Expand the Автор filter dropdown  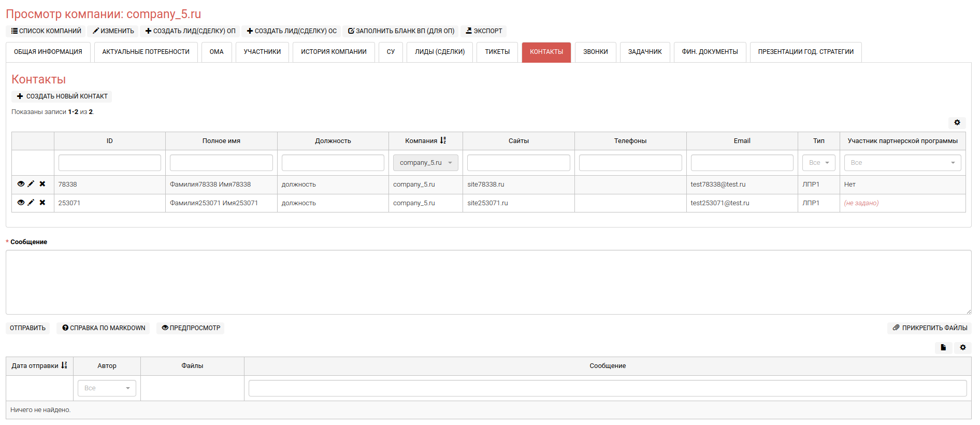click(x=107, y=388)
